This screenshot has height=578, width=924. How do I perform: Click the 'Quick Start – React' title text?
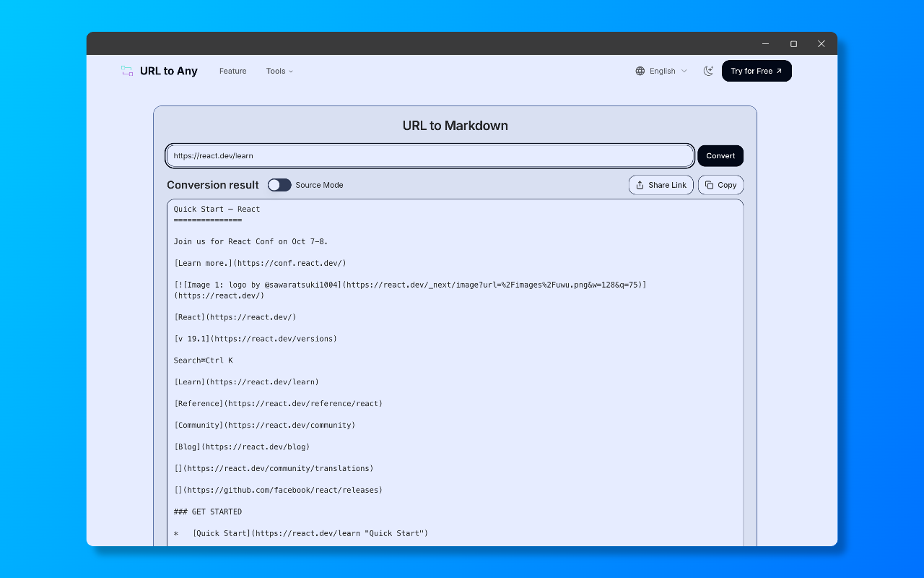[217, 209]
